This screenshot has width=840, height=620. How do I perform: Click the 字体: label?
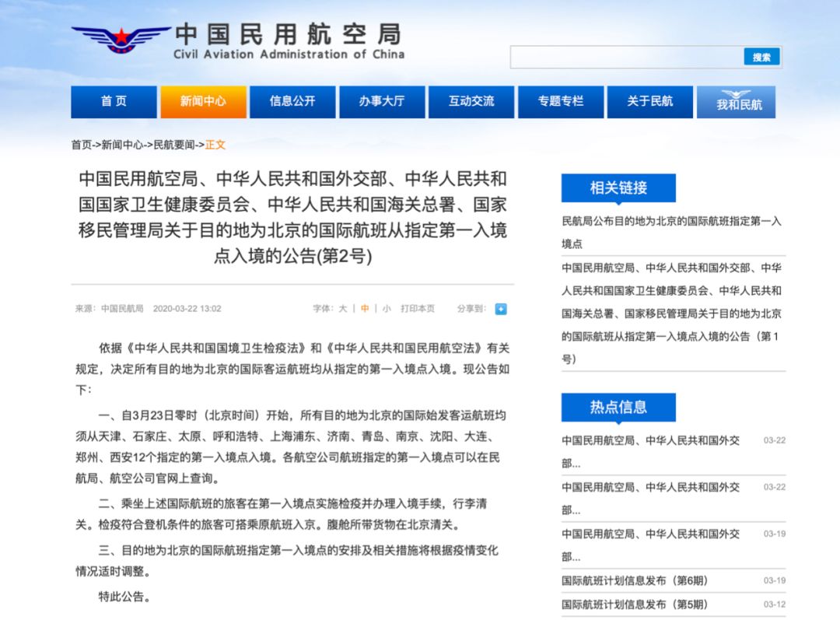pyautogui.click(x=323, y=309)
